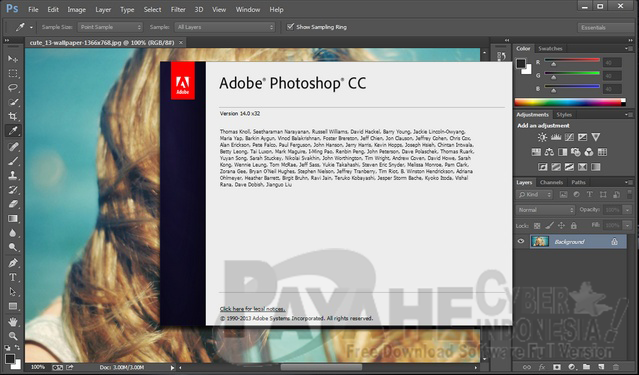Add a Gradient Map adjustment
The width and height of the screenshot is (639, 375).
coord(595,167)
